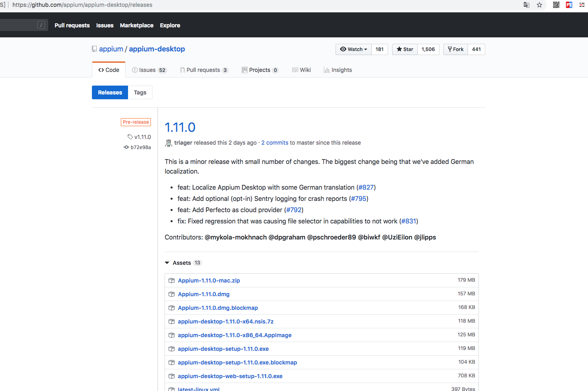The height and width of the screenshot is (391, 588).
Task: Download Appium-1.11.0.dmg
Action: pos(204,294)
